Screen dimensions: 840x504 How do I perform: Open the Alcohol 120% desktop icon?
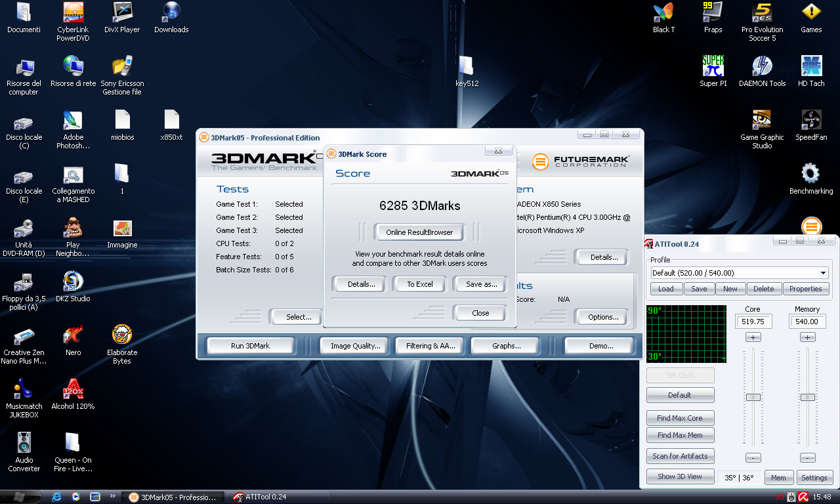point(73,390)
